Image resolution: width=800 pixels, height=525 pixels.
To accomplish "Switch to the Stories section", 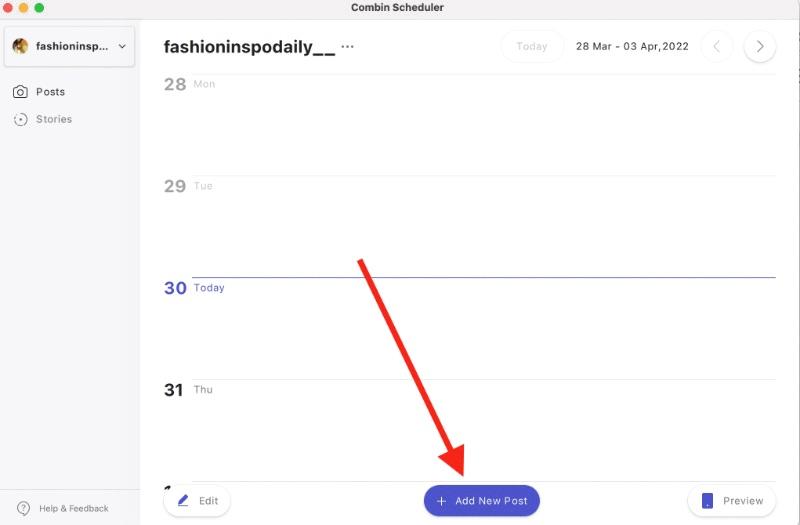I will 54,119.
